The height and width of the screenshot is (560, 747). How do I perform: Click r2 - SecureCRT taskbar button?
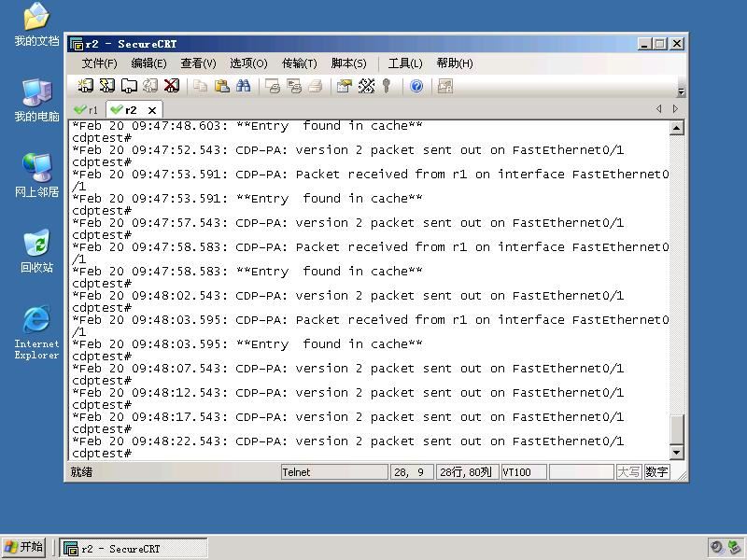coord(134,548)
